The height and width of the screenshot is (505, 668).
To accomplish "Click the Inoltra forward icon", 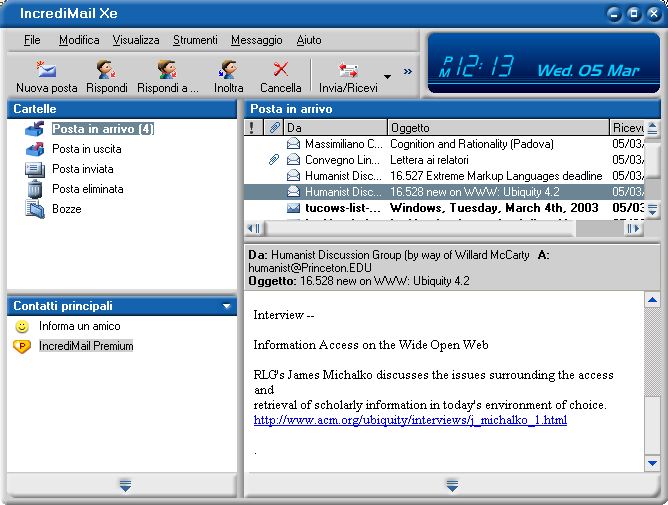I will (x=228, y=69).
